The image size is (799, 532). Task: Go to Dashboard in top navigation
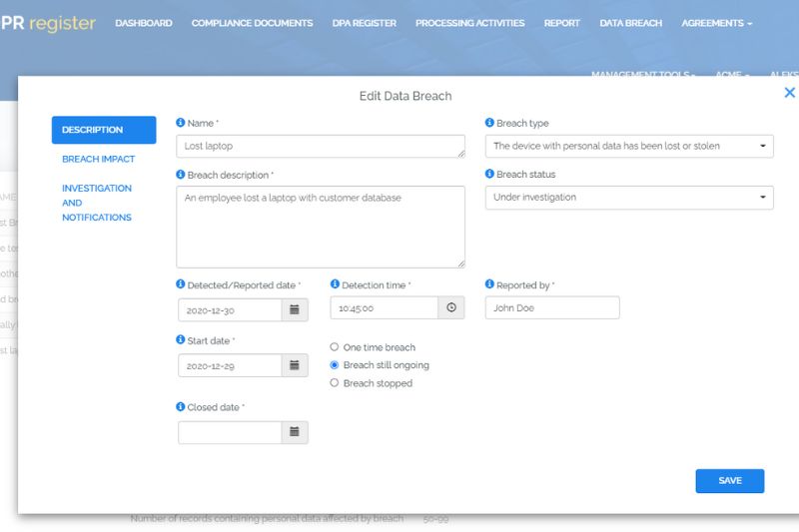(144, 23)
